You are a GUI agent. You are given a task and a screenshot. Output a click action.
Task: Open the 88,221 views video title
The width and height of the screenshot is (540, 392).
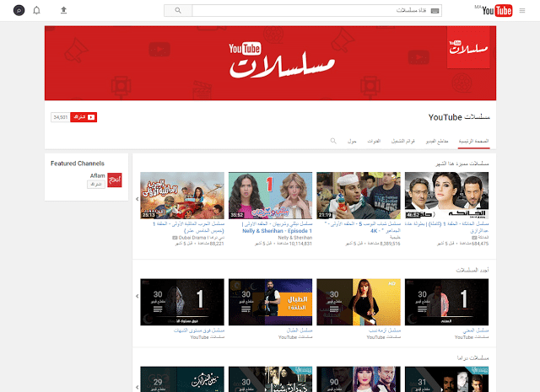pyautogui.click(x=188, y=228)
